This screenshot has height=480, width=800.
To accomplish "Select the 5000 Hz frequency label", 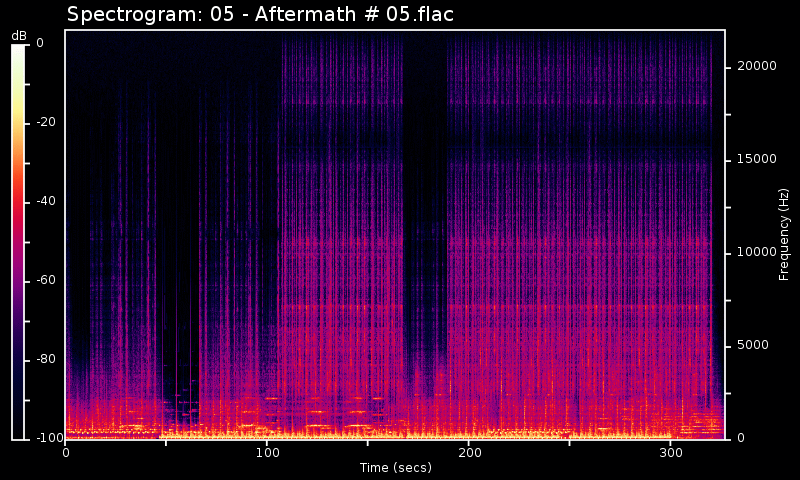I will [753, 345].
